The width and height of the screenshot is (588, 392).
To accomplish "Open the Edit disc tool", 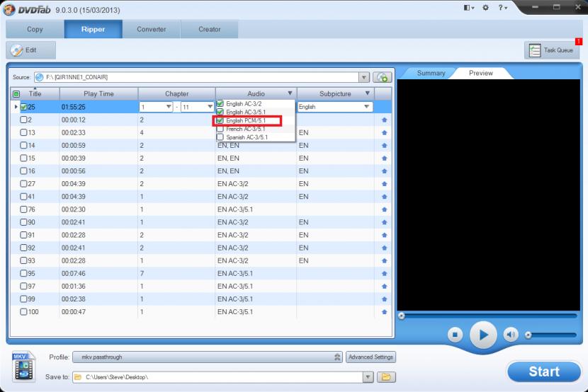I will point(30,50).
